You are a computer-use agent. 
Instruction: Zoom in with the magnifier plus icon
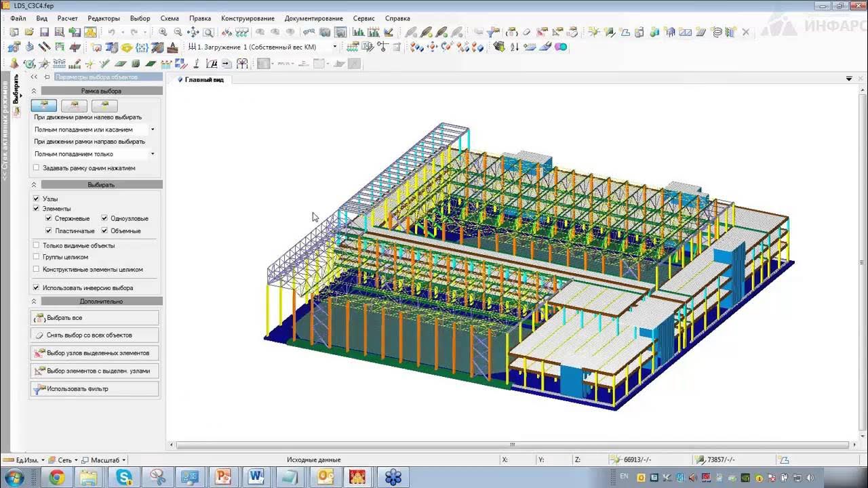pos(163,32)
